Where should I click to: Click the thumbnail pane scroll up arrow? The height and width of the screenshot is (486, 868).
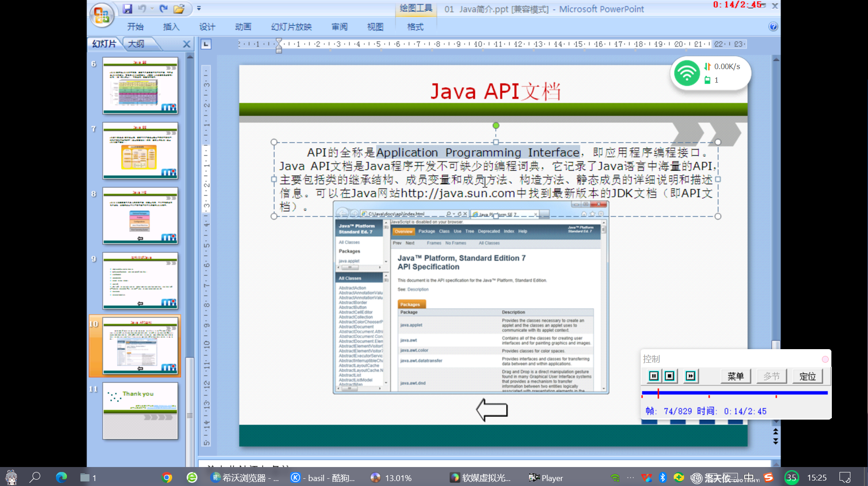coord(190,57)
